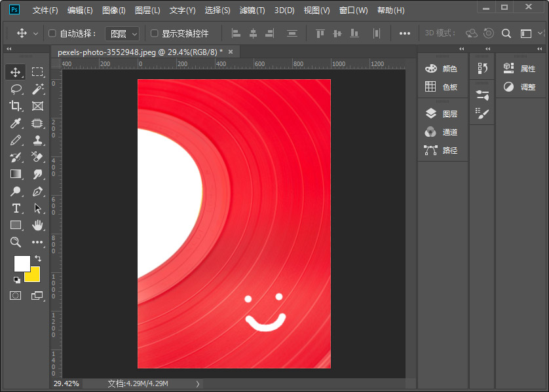
Task: Select the Crop tool
Action: click(x=15, y=106)
